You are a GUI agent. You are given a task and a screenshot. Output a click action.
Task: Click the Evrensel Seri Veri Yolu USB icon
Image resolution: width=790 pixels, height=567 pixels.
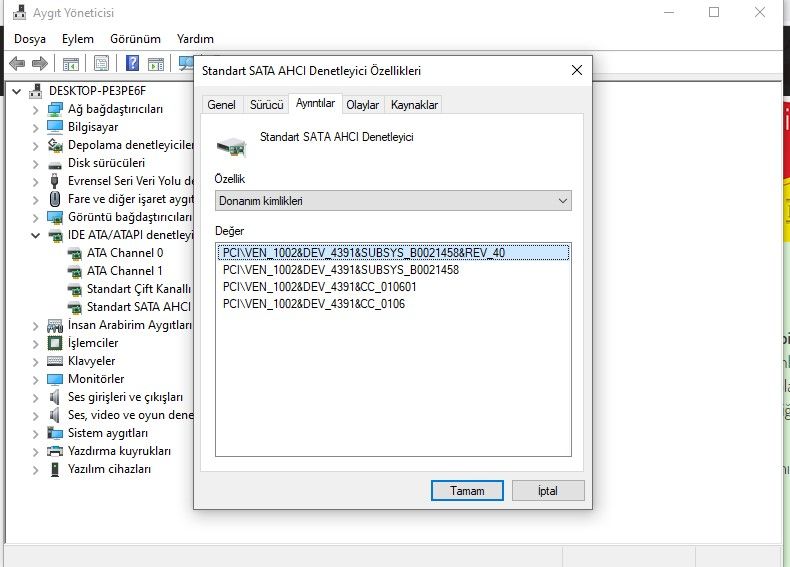point(54,180)
